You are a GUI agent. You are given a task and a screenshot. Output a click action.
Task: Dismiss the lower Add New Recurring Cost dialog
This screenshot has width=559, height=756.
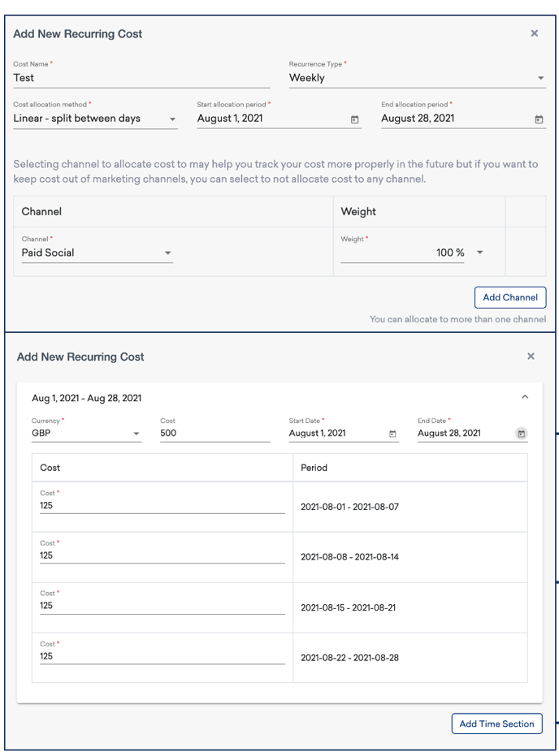coord(531,356)
